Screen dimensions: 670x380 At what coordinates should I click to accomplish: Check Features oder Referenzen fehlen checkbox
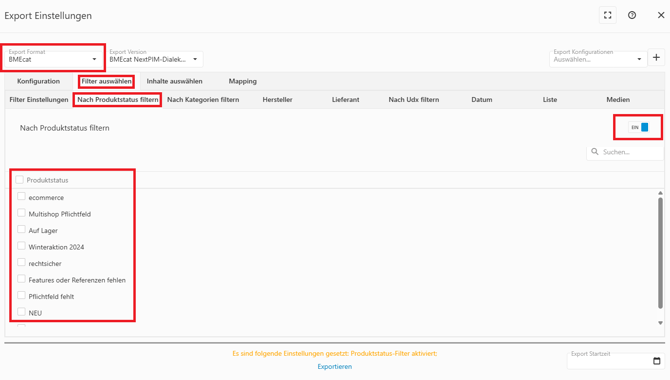tap(21, 279)
